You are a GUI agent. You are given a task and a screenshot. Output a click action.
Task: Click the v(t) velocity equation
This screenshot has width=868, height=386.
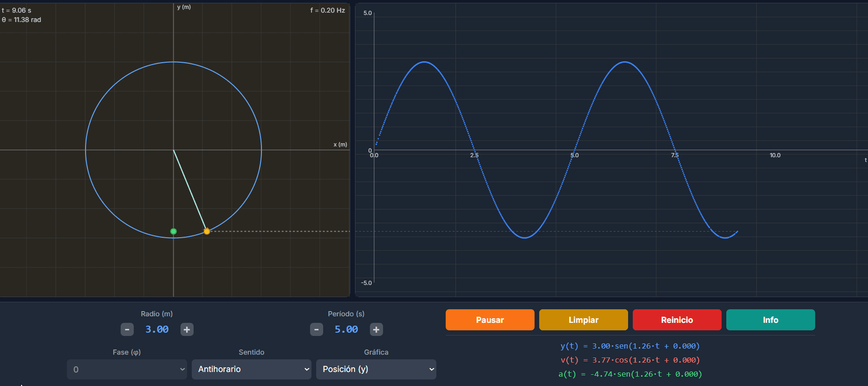(630, 360)
